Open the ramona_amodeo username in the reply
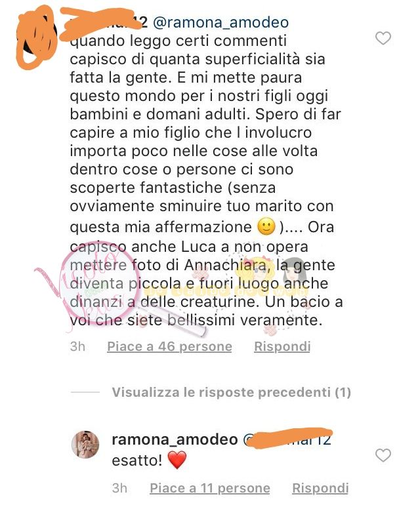Screen dimensions: 420x505 point(175,439)
